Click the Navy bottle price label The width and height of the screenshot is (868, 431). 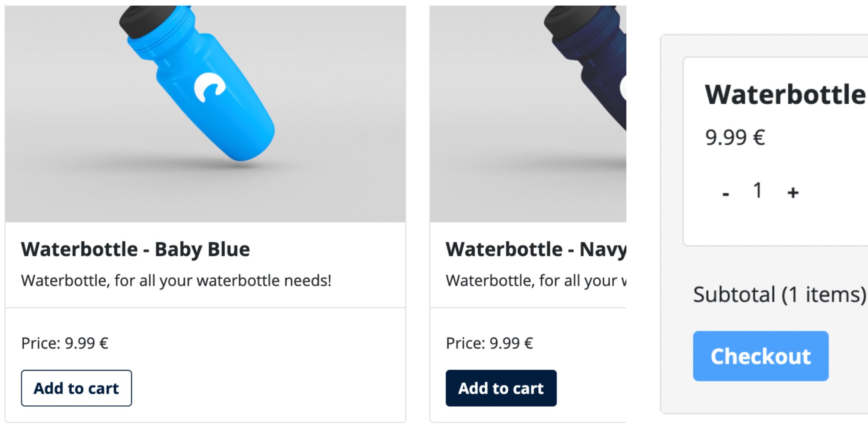tap(489, 343)
